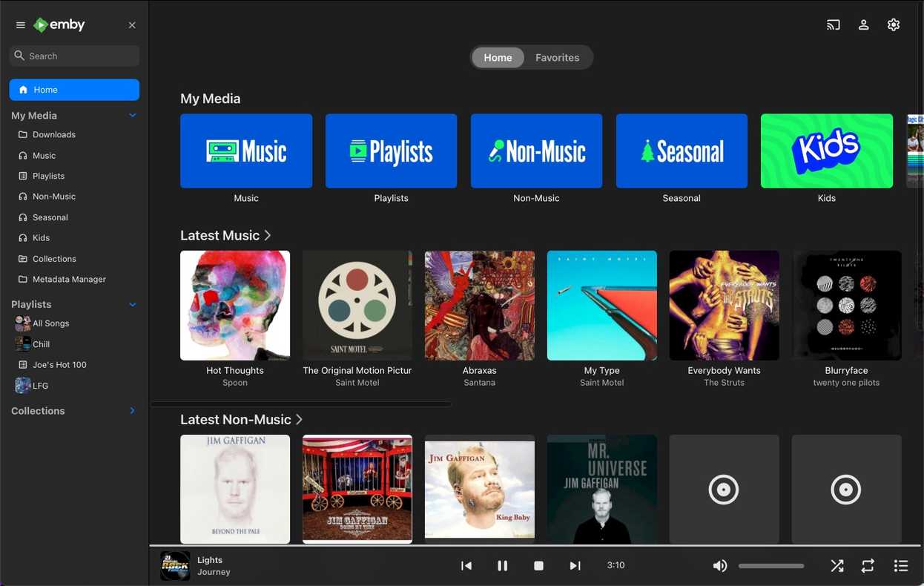This screenshot has height=586, width=924.
Task: Click the hamburger menu icon beside emby
Action: click(21, 25)
